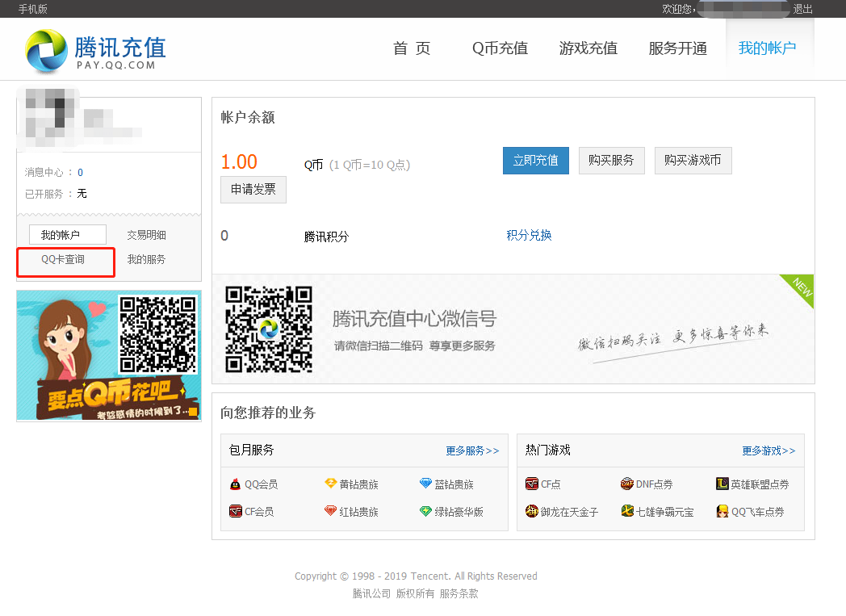
Task: Click the 立即充值 recharge button
Action: [535, 160]
